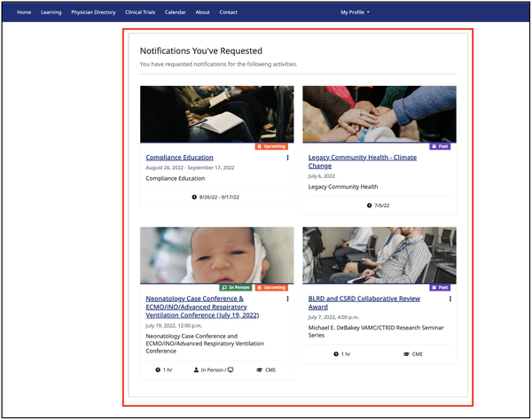Viewport: 532px width, 419px height.
Task: Click Upcoming badge on Compliance Education card
Action: click(271, 146)
